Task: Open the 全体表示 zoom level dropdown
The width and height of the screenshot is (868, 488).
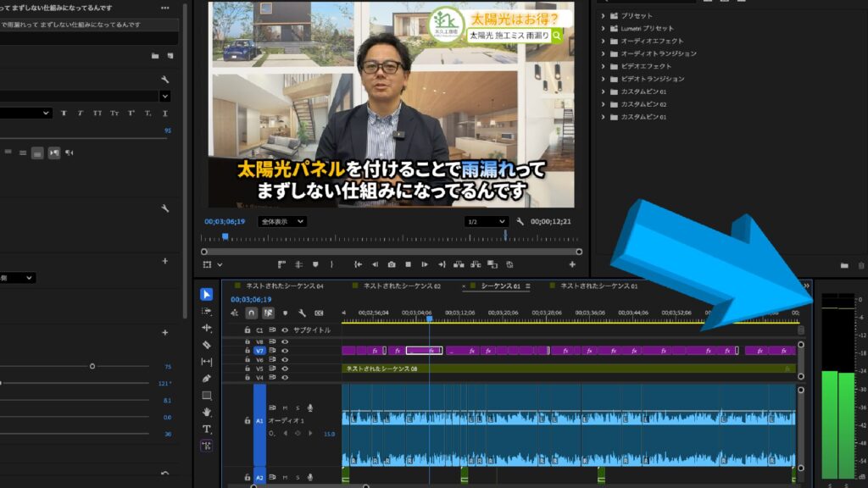Action: [282, 221]
